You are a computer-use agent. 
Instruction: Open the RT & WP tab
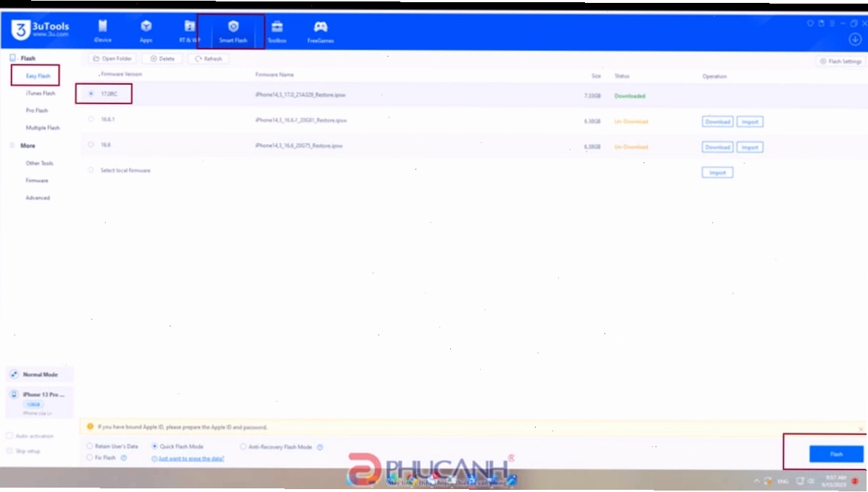pos(189,31)
